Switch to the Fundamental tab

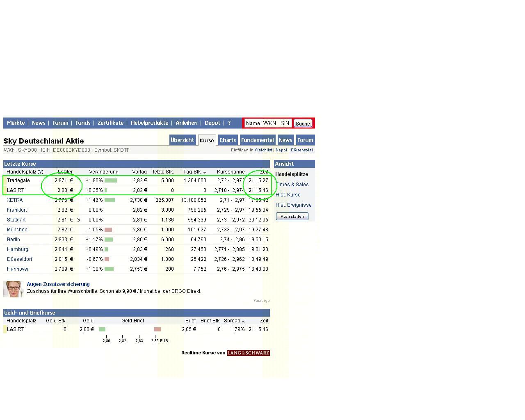tap(257, 140)
